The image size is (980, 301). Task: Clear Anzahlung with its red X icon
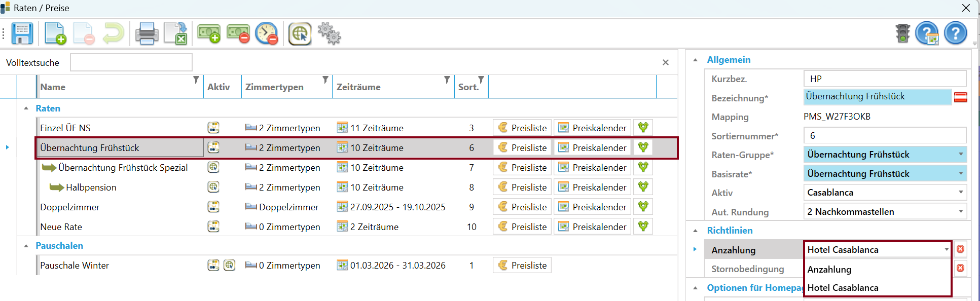coord(960,249)
